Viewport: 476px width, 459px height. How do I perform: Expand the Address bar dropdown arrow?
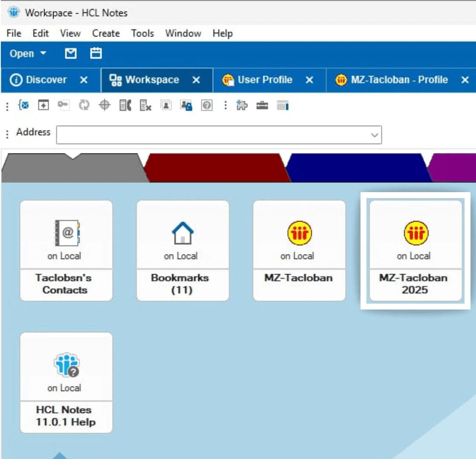375,135
